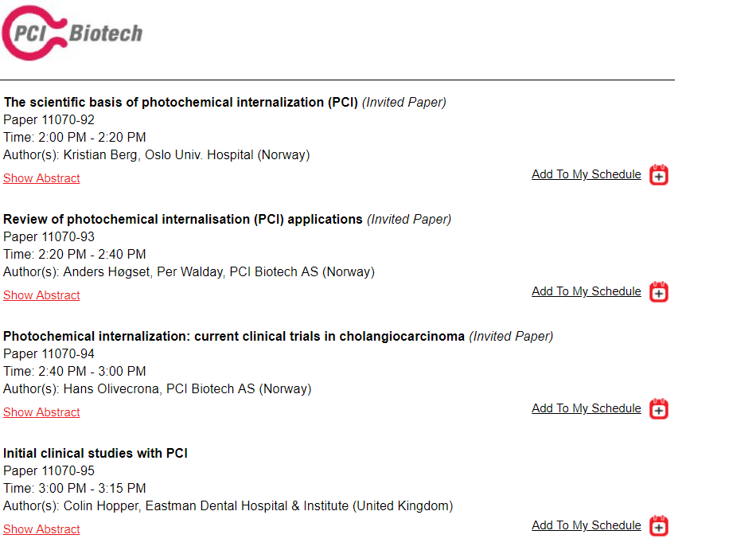
Task: Select title 'The scientific basis of photochemical internalization'
Action: [x=164, y=102]
